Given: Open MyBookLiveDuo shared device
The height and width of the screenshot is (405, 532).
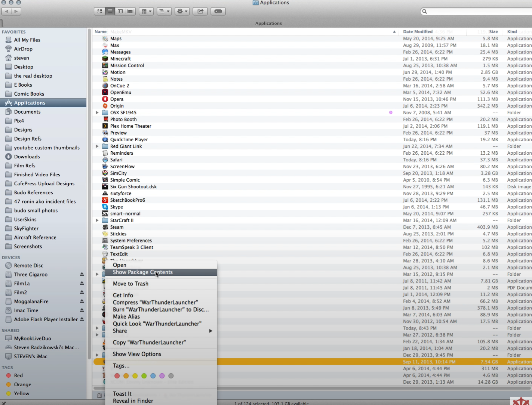Looking at the screenshot, I should click(32, 338).
